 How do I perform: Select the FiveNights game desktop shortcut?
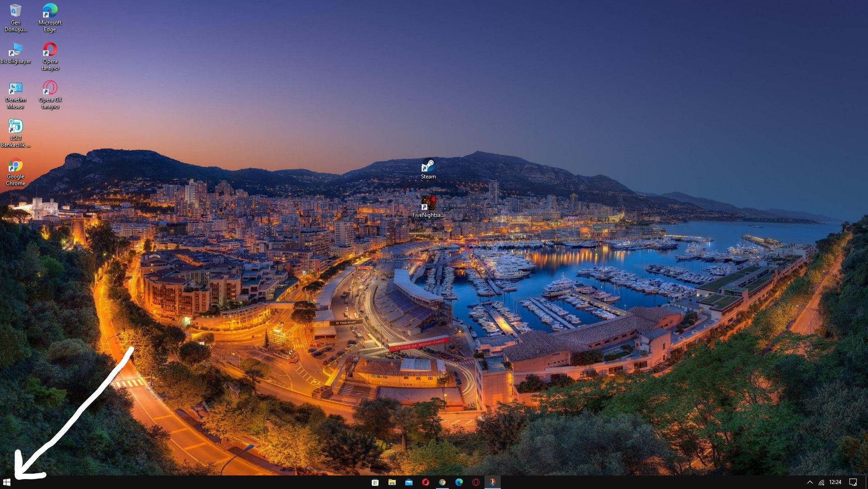(x=428, y=207)
